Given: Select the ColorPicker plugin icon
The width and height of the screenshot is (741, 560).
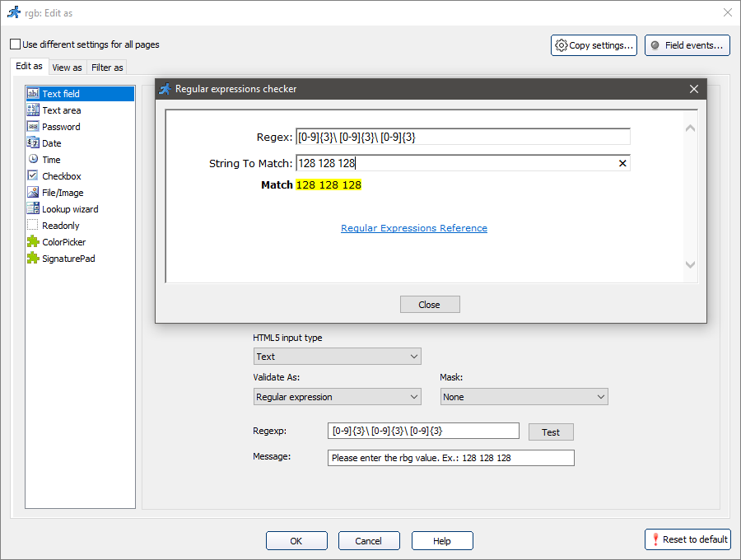Looking at the screenshot, I should tap(33, 242).
